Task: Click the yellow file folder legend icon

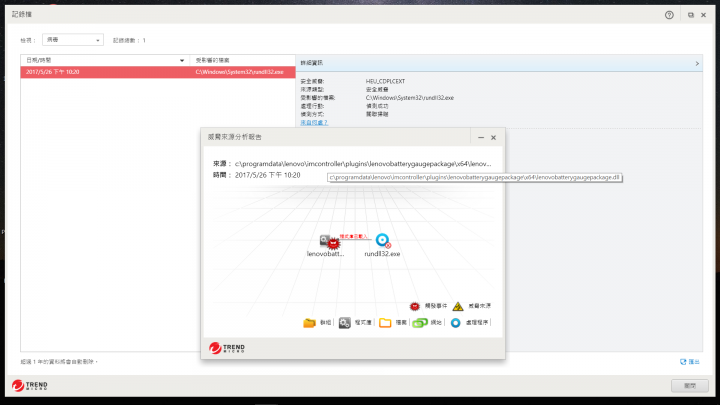Action: [x=385, y=323]
